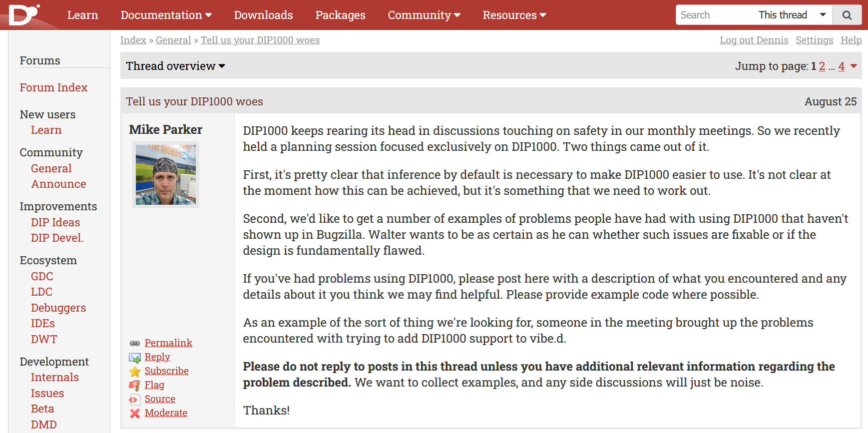Image resolution: width=868 pixels, height=433 pixels.
Task: Open DIP Devel. forum
Action: pos(57,238)
